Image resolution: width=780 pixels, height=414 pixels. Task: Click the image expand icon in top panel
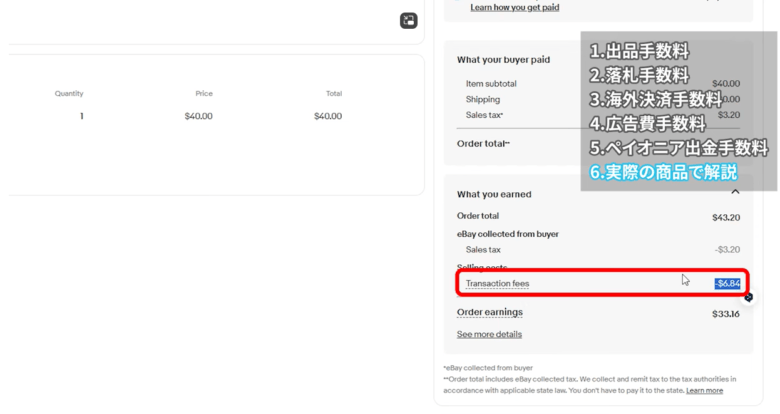click(x=408, y=21)
